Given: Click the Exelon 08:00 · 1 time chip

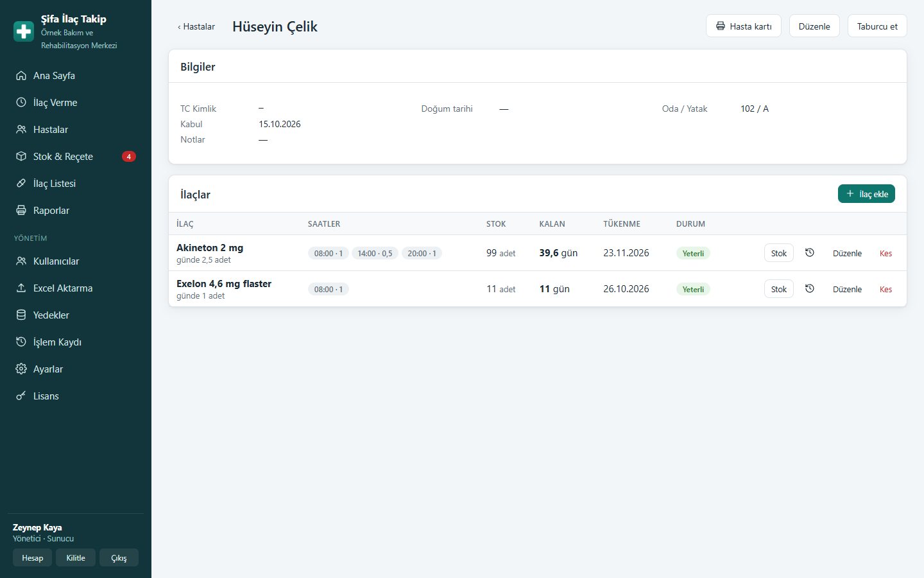Looking at the screenshot, I should coord(329,289).
